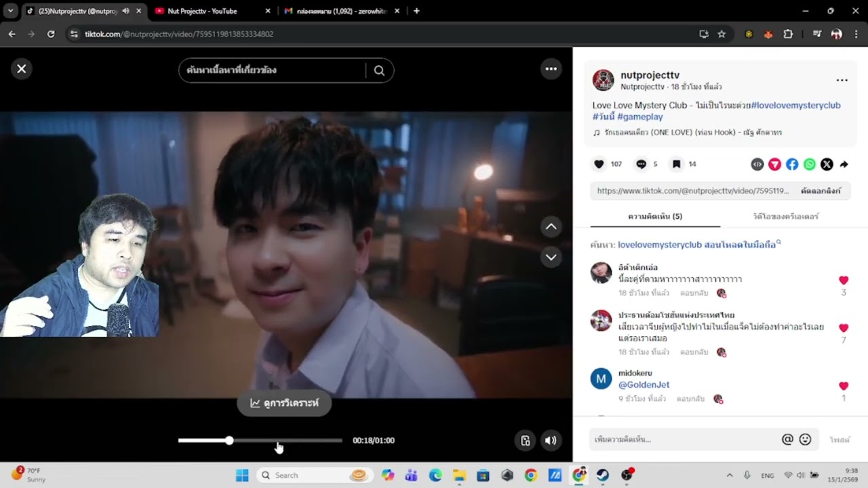Reload the TikTok page

tap(51, 34)
